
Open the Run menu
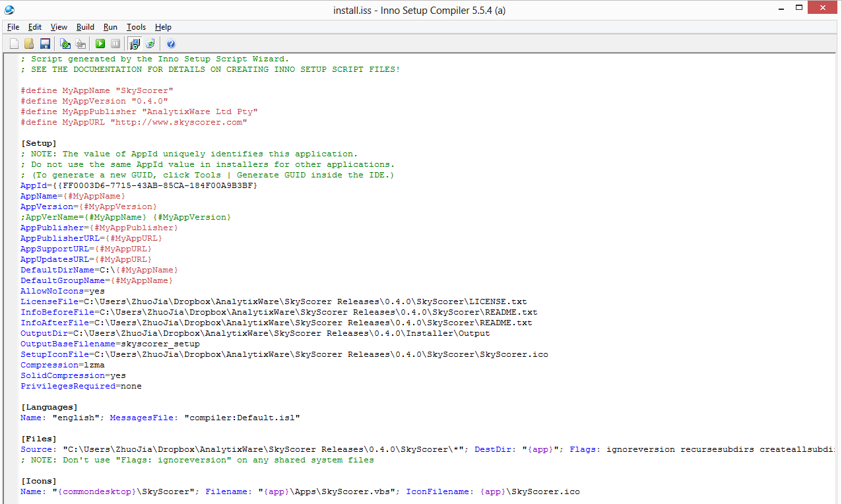[x=110, y=27]
